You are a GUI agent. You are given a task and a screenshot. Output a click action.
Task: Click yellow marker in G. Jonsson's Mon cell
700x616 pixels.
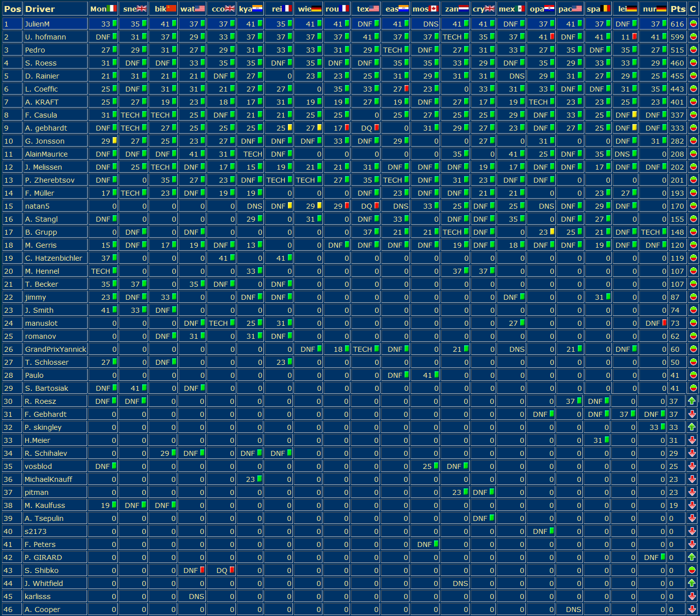tap(114, 141)
